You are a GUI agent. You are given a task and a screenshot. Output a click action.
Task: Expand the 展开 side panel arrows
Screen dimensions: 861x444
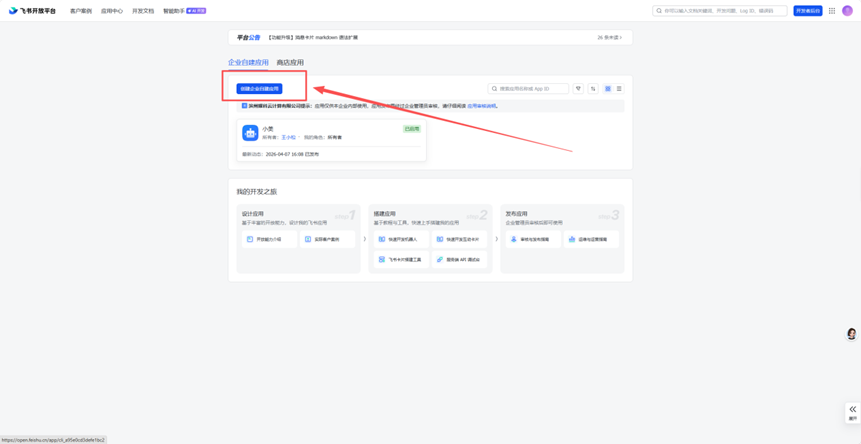pos(852,412)
